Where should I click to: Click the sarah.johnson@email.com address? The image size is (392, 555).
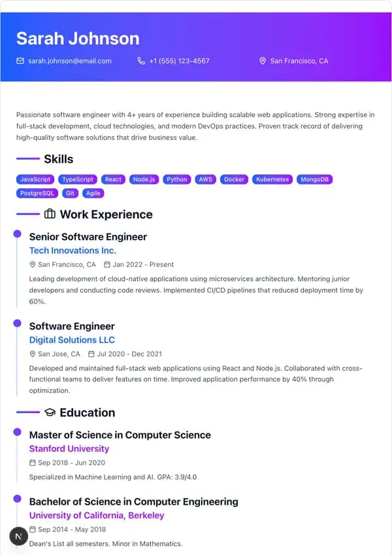pyautogui.click(x=70, y=61)
